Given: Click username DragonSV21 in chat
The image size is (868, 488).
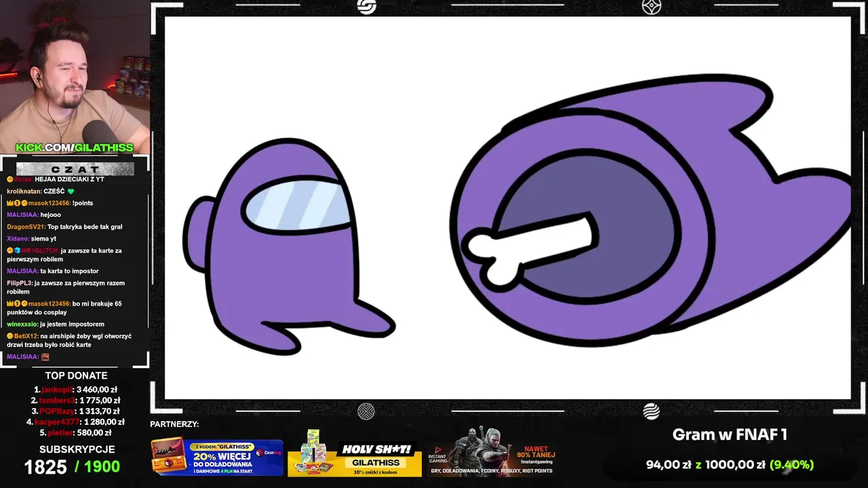Looking at the screenshot, I should click(26, 226).
